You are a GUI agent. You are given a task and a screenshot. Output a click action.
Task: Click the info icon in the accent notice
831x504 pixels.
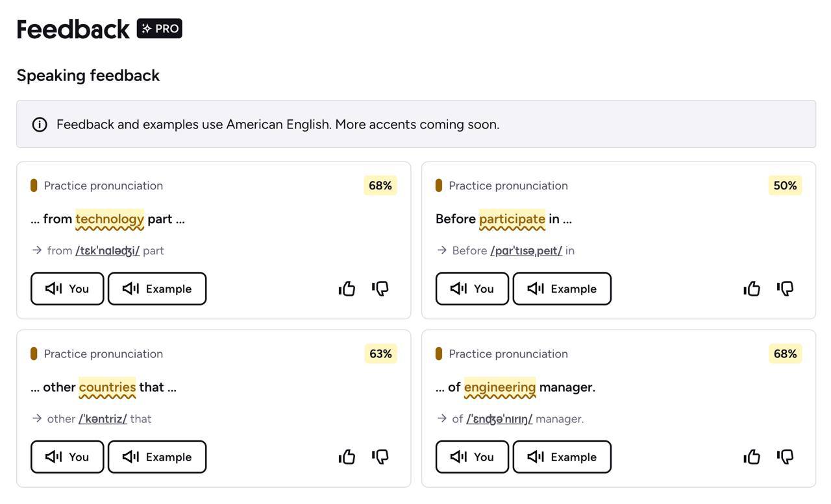[x=40, y=125]
